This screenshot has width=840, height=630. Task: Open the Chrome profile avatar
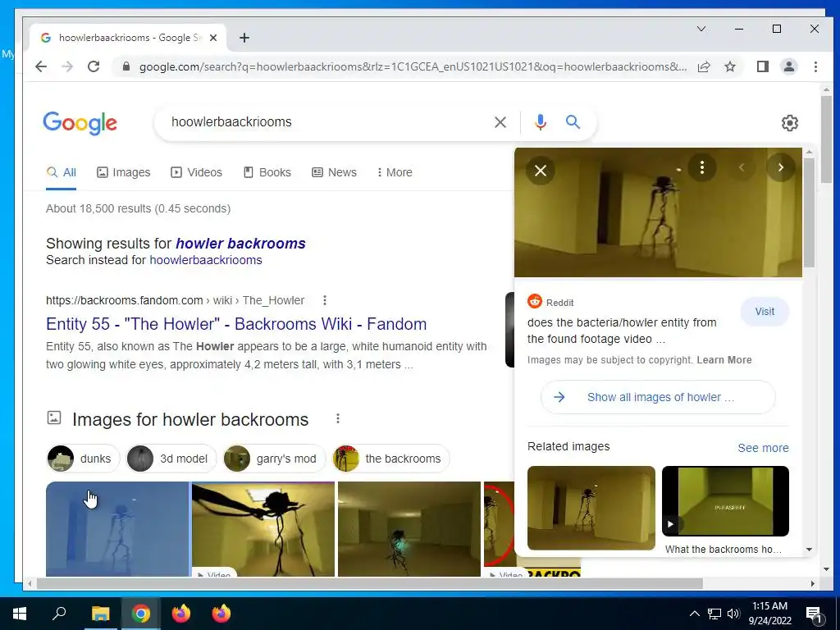click(788, 66)
